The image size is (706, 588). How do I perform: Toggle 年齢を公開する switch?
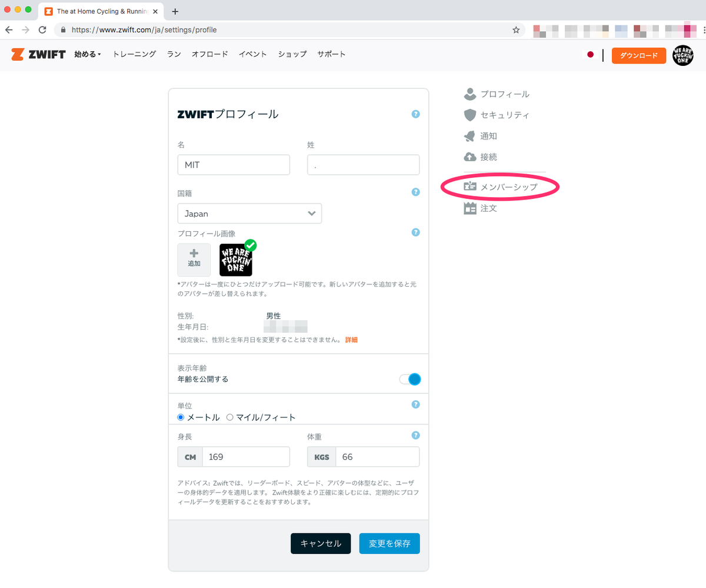[411, 379]
